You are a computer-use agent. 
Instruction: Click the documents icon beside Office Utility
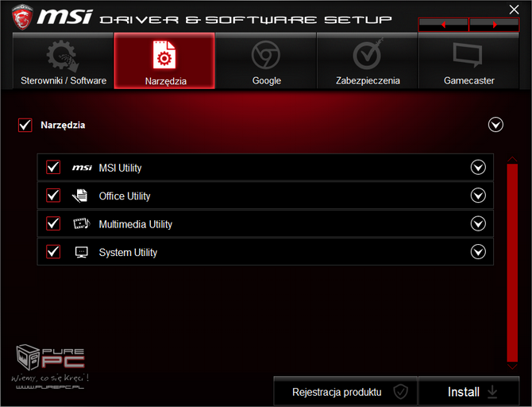pos(80,196)
